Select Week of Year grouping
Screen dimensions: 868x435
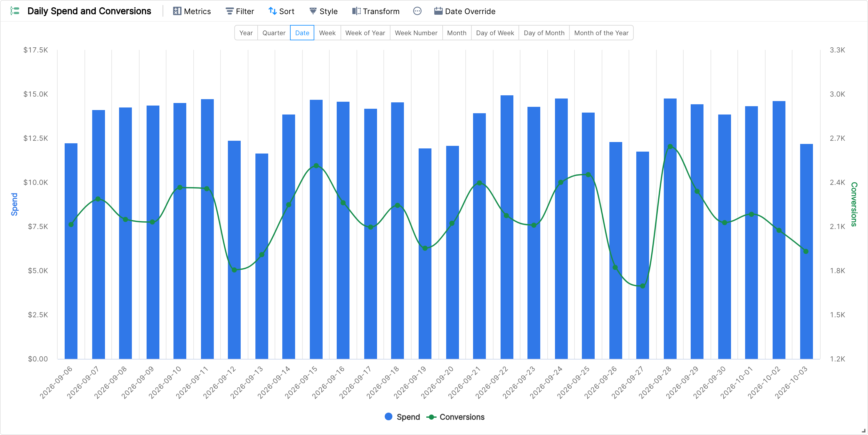click(x=365, y=33)
